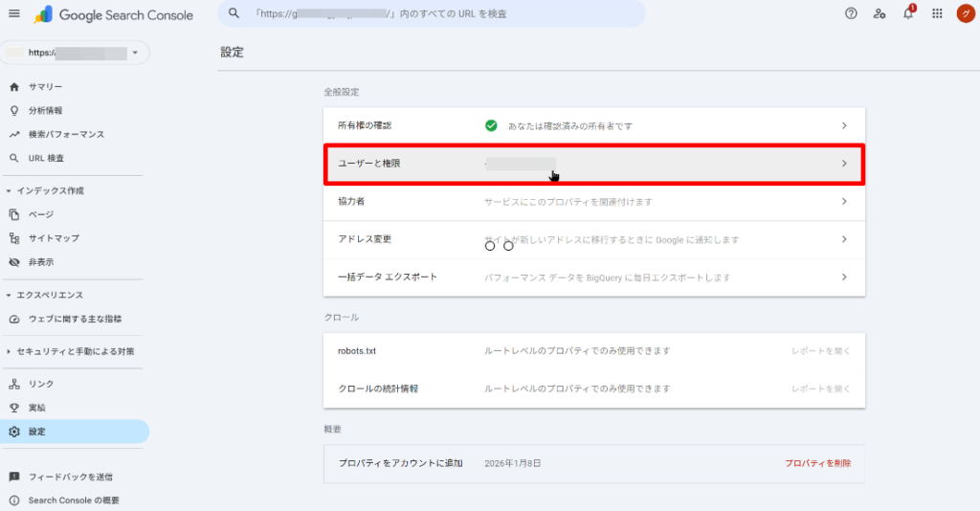This screenshot has width=980, height=511.
Task: Click the links icon beside リンク
Action: coord(14,384)
